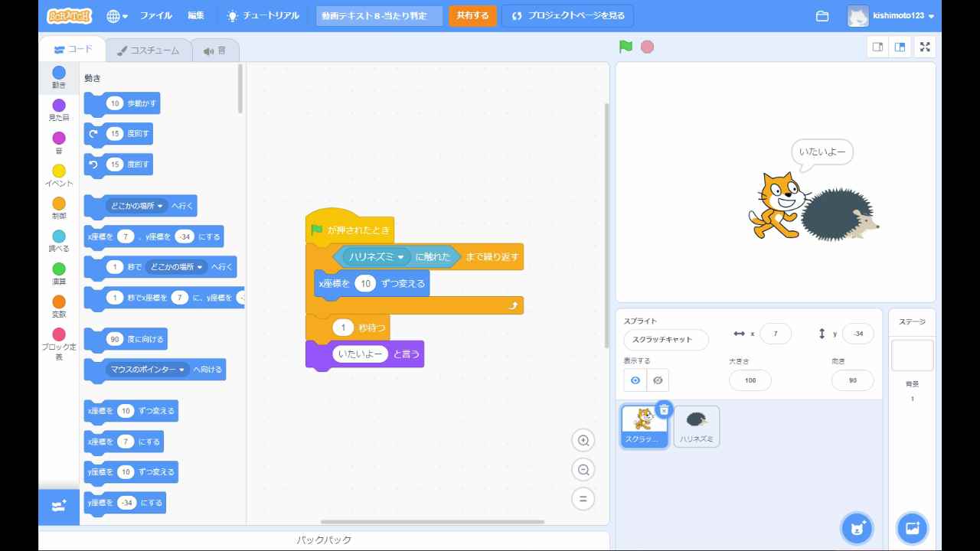Image resolution: width=980 pixels, height=551 pixels.
Task: Click the red stop button
Action: click(x=647, y=47)
